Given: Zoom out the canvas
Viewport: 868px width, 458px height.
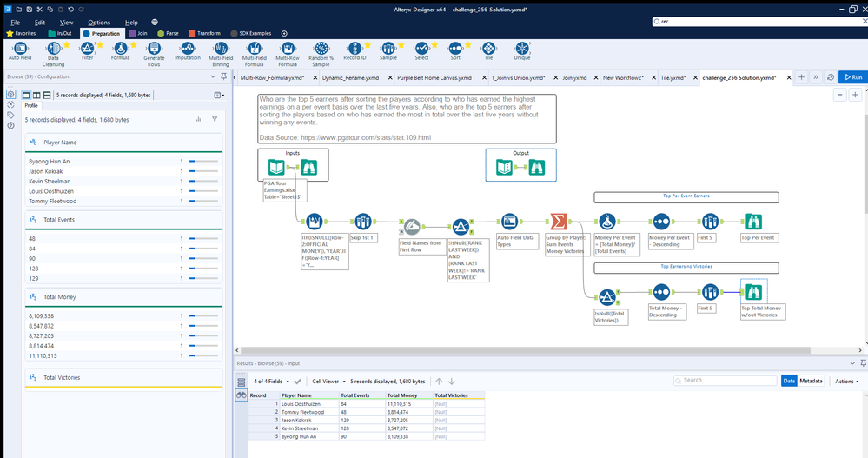Looking at the screenshot, I should pos(840,95).
